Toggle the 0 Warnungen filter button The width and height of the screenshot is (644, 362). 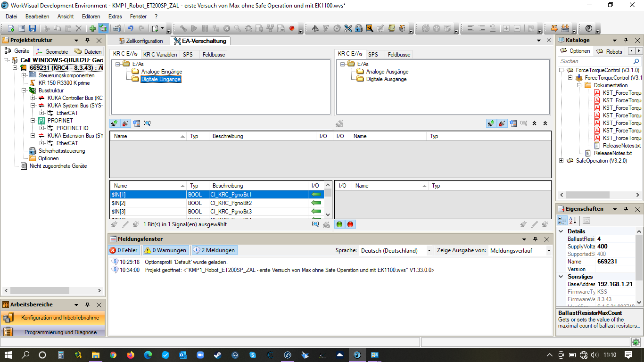tap(165, 251)
